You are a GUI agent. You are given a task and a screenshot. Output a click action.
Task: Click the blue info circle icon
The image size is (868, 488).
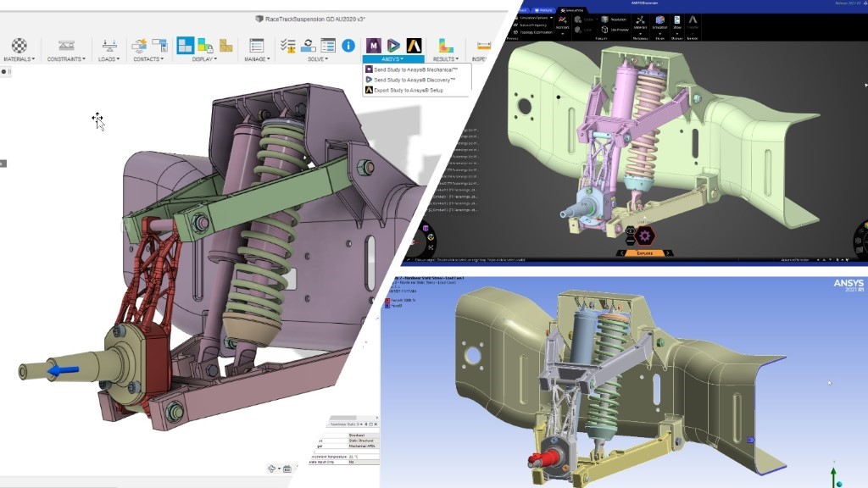pyautogui.click(x=348, y=46)
